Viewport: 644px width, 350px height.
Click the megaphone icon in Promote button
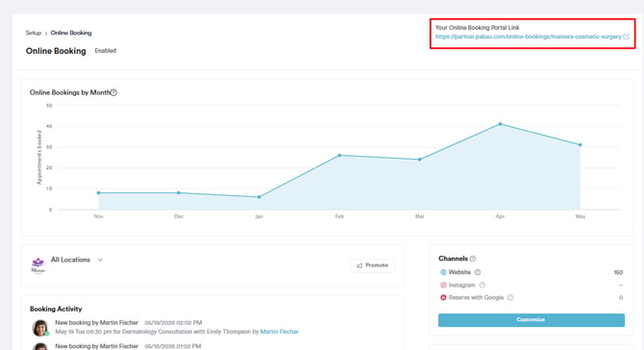[359, 265]
